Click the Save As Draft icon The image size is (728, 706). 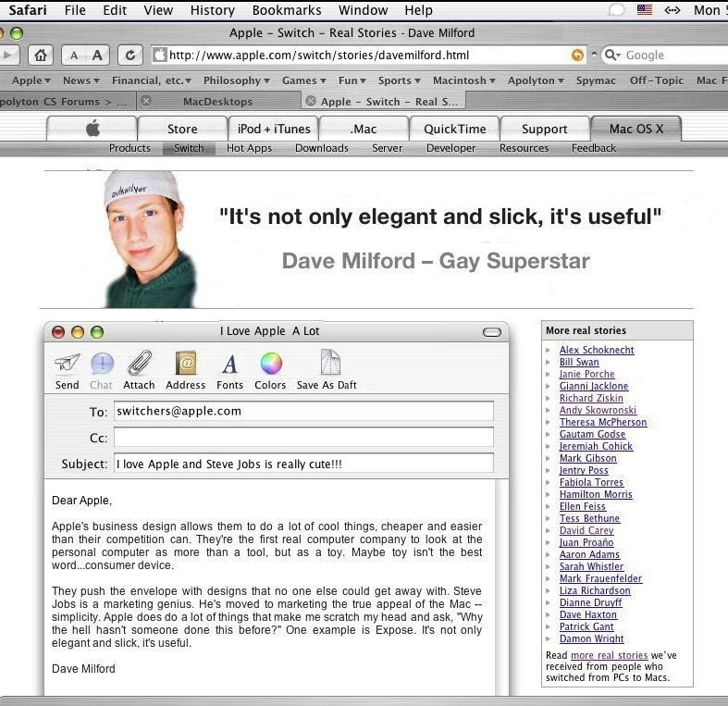pyautogui.click(x=328, y=363)
